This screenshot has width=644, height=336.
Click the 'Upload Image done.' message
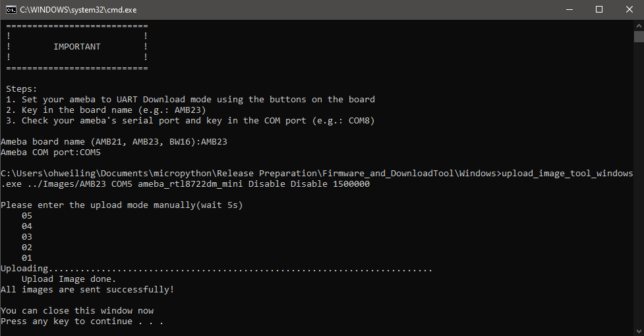pyautogui.click(x=69, y=279)
